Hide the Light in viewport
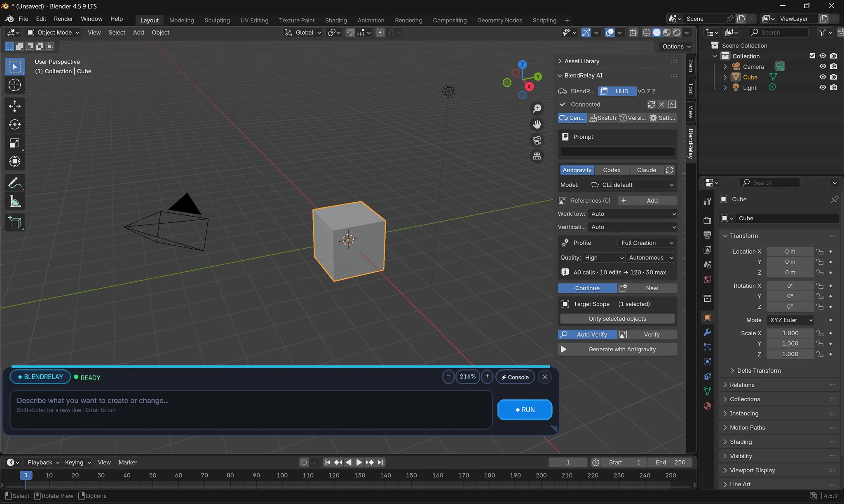 pyautogui.click(x=823, y=87)
